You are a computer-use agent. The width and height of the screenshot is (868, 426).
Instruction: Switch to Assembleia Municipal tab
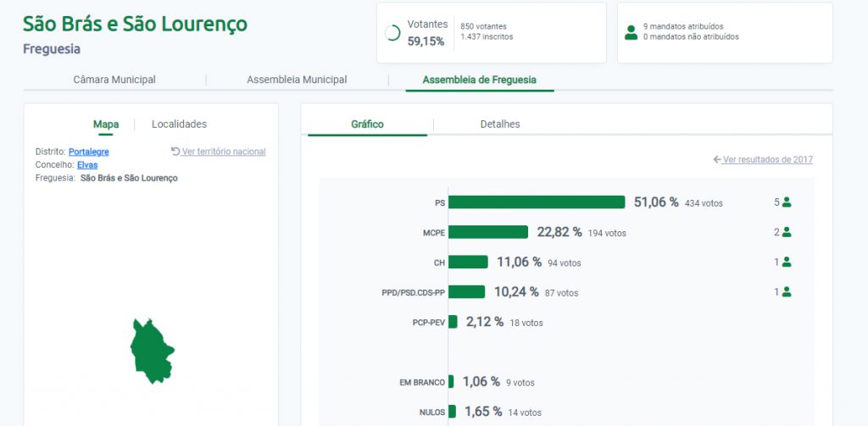[x=297, y=80]
